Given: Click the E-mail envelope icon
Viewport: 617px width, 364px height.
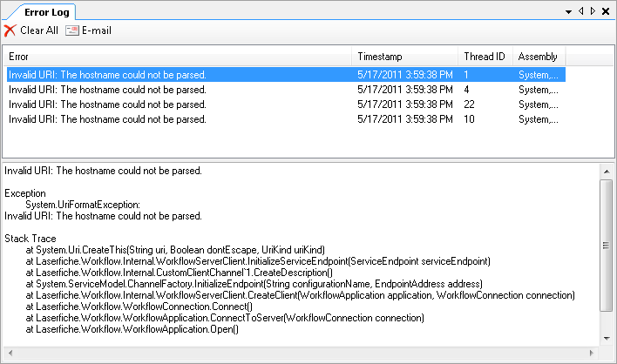Looking at the screenshot, I should [72, 30].
